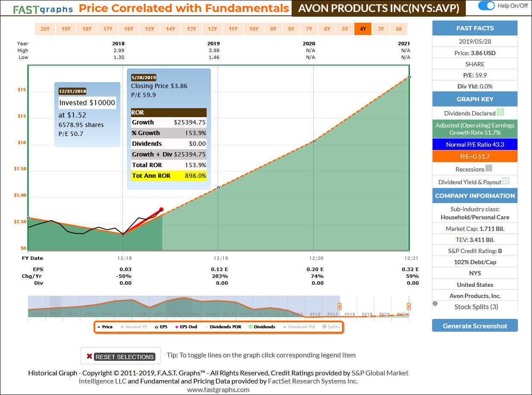Select the 20Y time range tab
This screenshot has height=395, width=532.
[x=45, y=29]
